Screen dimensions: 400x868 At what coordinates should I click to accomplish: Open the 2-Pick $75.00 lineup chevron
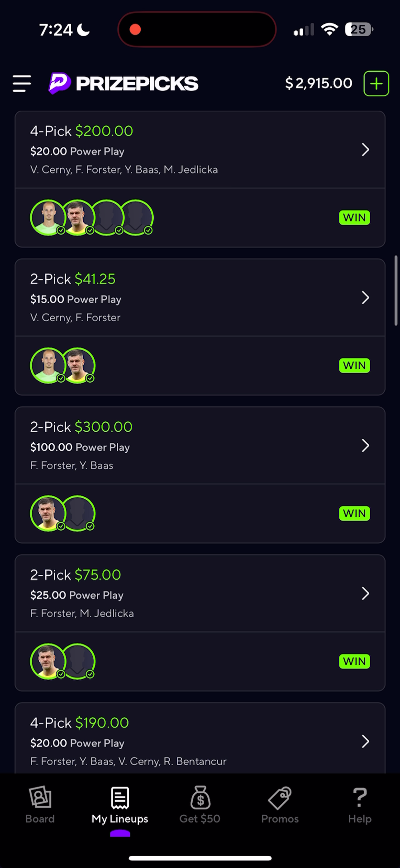(365, 593)
